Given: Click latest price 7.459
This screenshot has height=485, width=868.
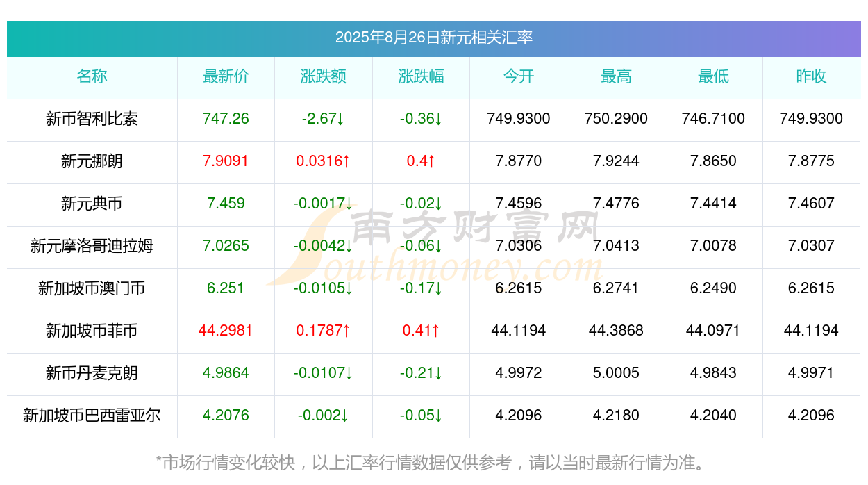Looking at the screenshot, I should tap(226, 204).
